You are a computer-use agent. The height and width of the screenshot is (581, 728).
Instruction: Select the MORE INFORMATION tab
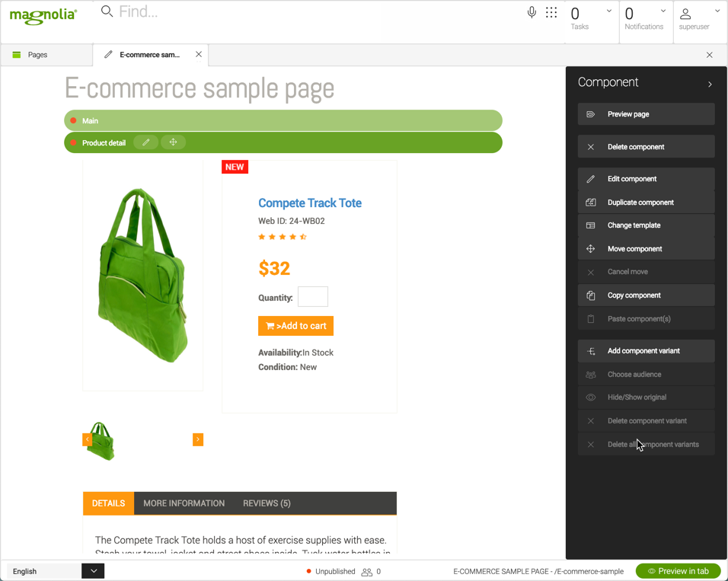(x=184, y=503)
